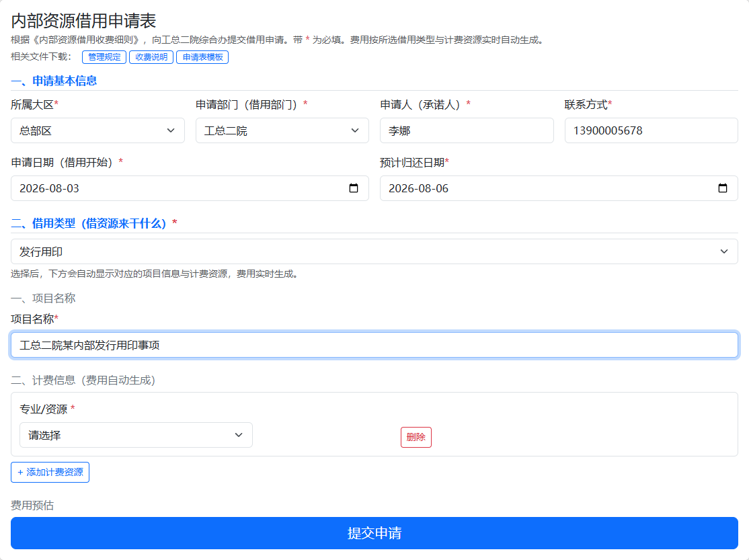This screenshot has width=749, height=560.
Task: Click 添加计费资源 button
Action: (x=50, y=472)
